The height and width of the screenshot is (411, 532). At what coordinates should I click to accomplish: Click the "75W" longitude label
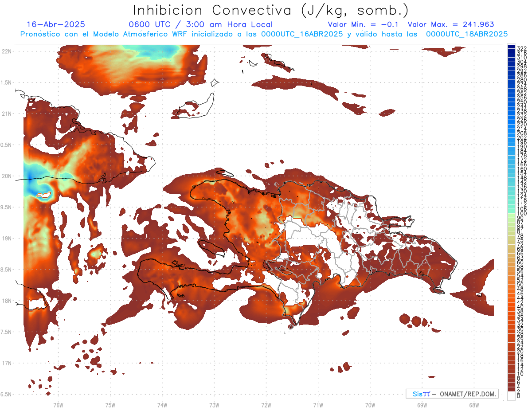click(110, 405)
